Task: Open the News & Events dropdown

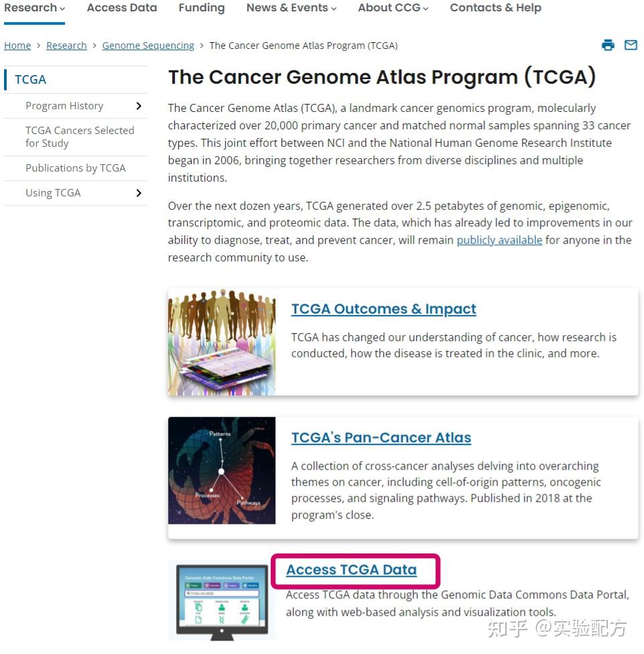Action: 291,8
